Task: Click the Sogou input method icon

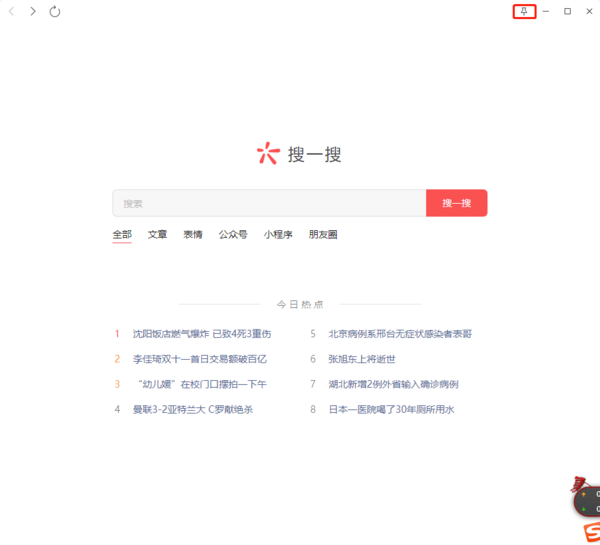Action: (x=592, y=533)
